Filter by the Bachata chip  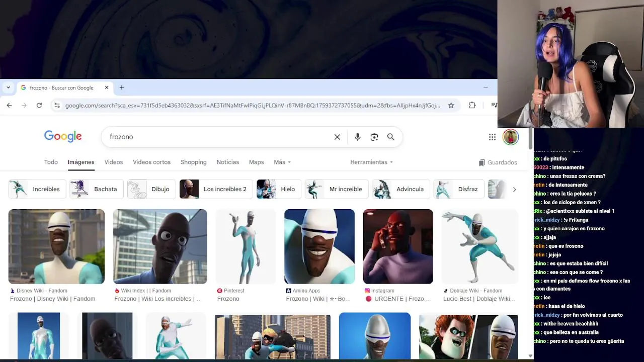click(x=97, y=189)
